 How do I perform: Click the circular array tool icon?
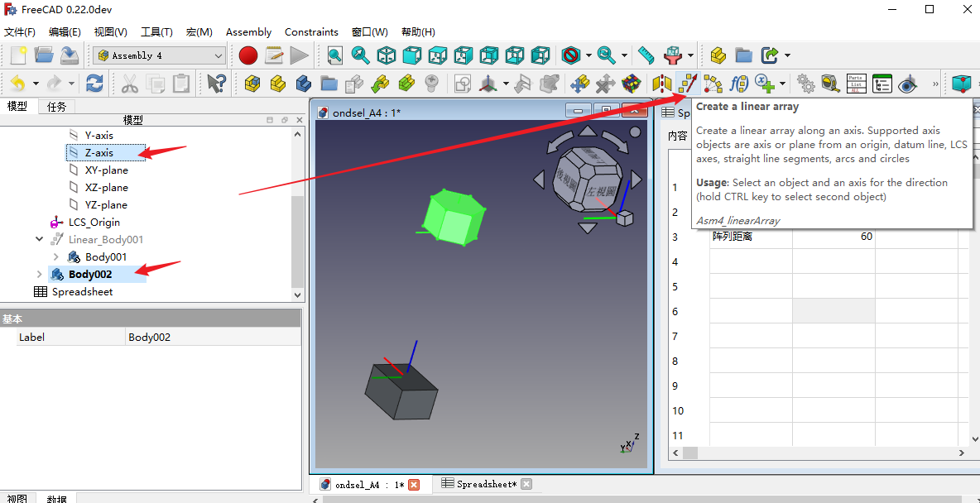pyautogui.click(x=713, y=84)
